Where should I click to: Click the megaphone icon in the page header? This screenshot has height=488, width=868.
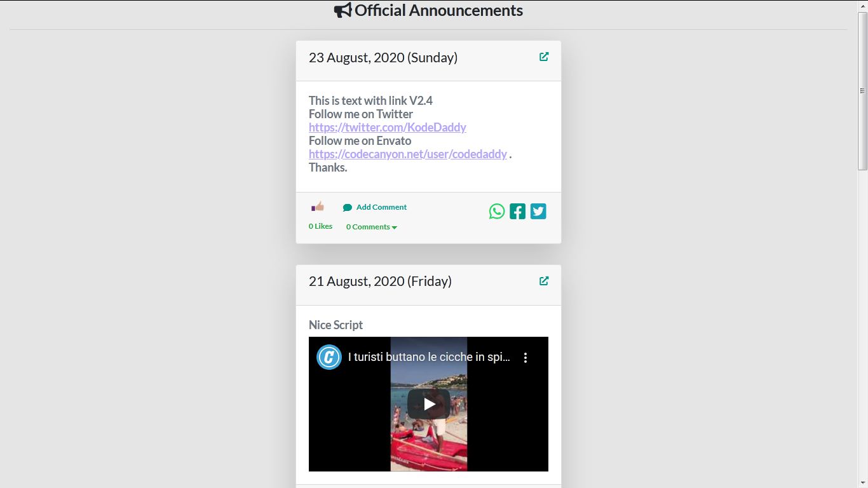[x=342, y=10]
